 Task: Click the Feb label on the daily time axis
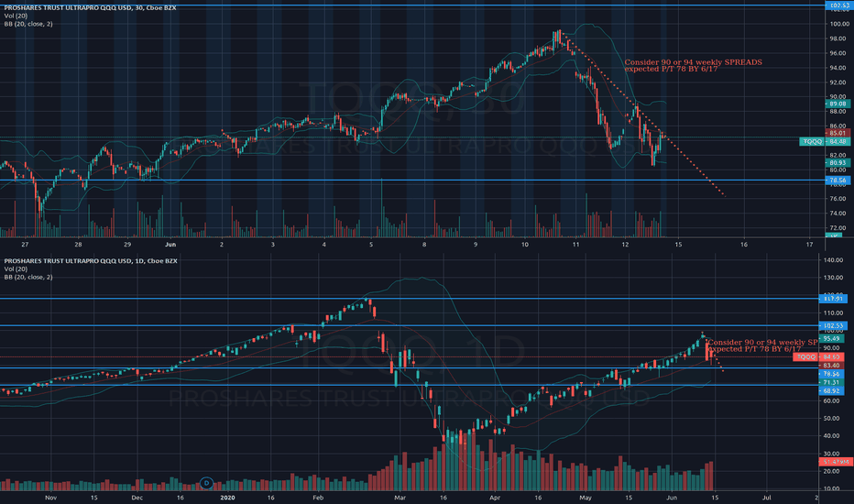pos(318,498)
